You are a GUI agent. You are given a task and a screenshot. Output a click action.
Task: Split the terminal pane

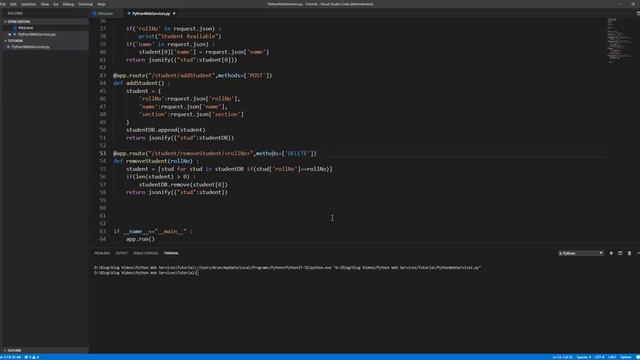(x=620, y=253)
